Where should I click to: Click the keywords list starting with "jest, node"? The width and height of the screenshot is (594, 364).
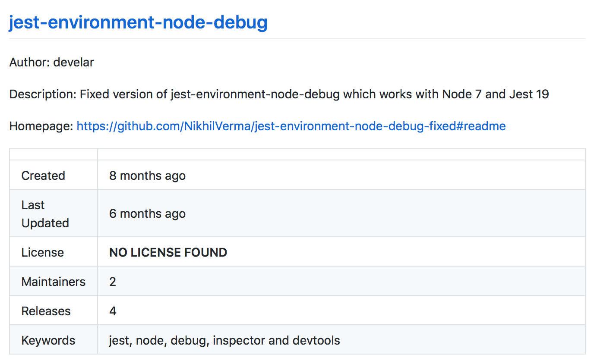coord(224,340)
